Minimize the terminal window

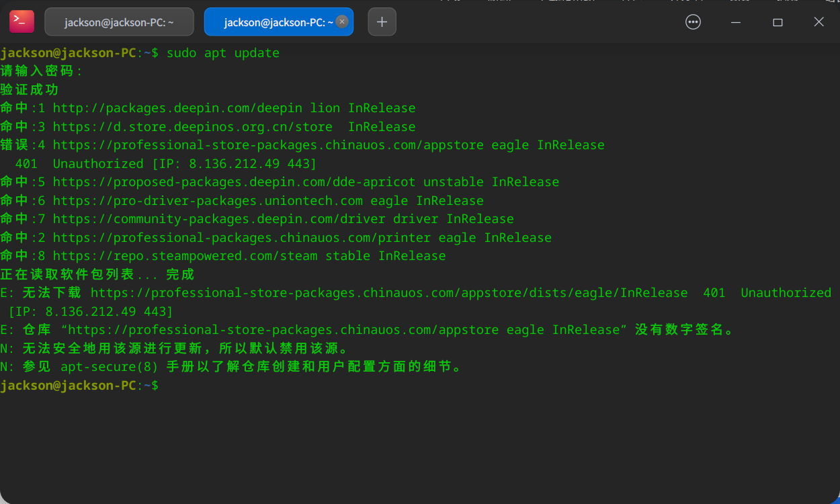[735, 22]
